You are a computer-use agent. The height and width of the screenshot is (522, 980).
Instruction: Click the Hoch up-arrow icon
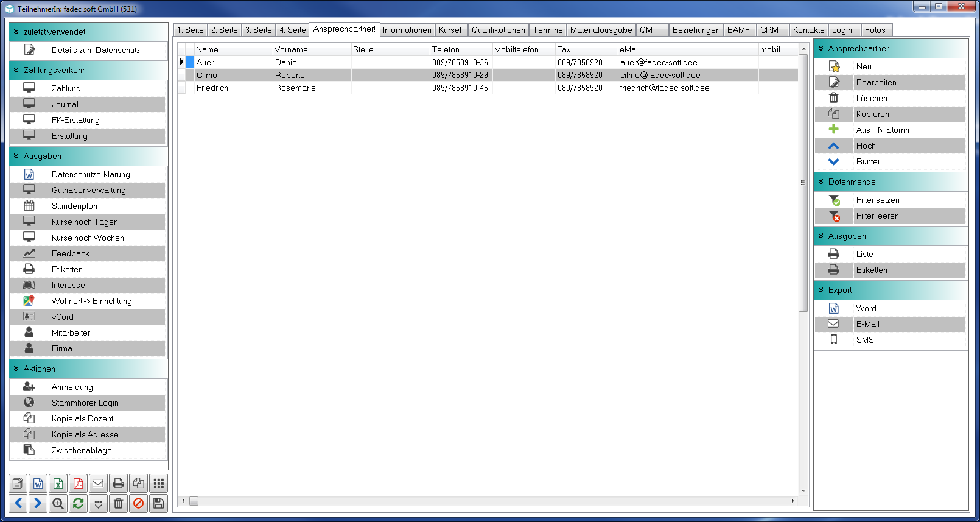834,146
